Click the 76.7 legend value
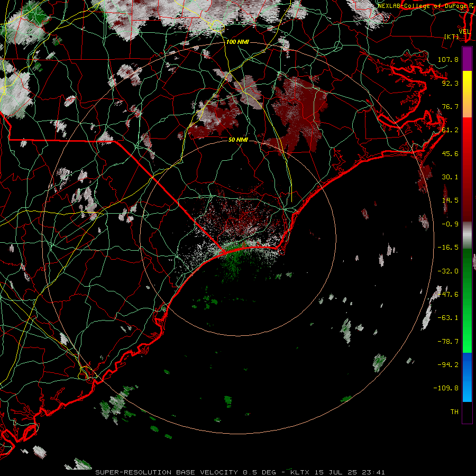The width and height of the screenshot is (476, 476). pos(450,106)
